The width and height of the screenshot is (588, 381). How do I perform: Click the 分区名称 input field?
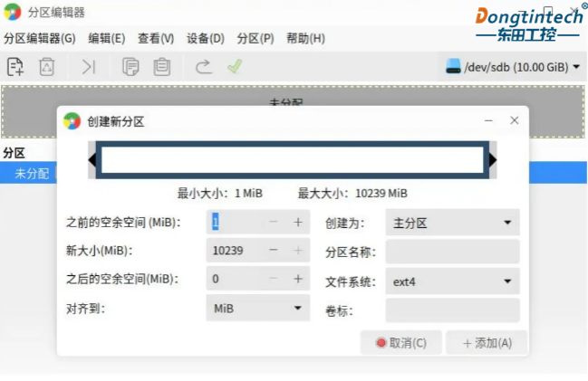click(x=452, y=252)
